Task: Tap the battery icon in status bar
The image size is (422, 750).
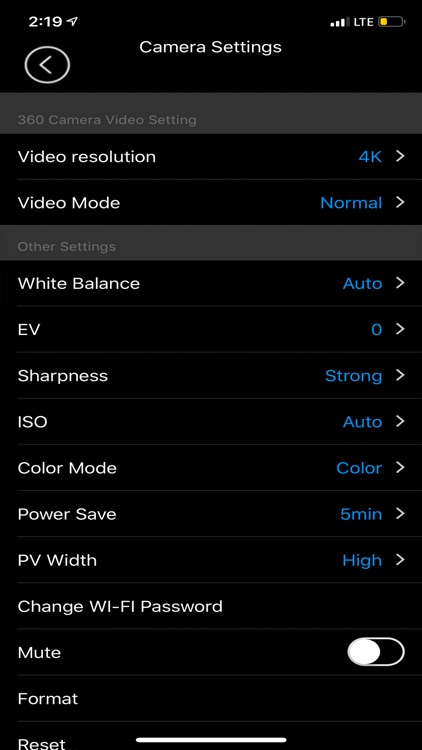Action: 392,22
